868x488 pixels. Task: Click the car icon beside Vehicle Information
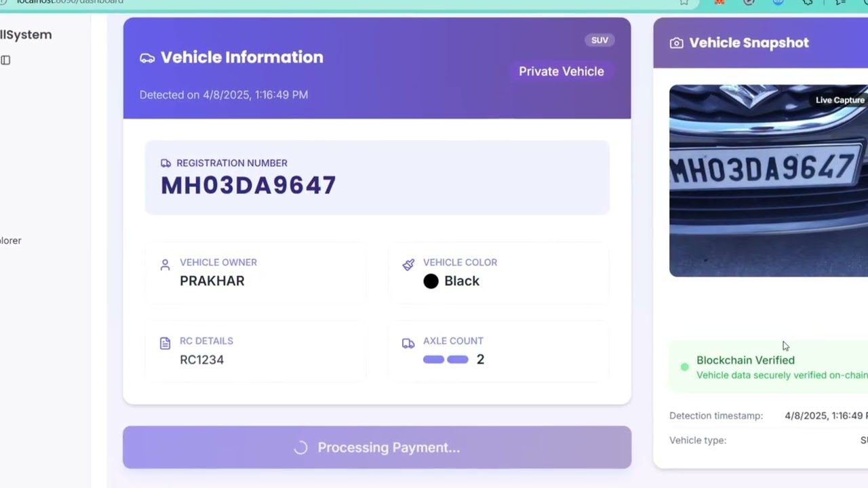click(147, 58)
